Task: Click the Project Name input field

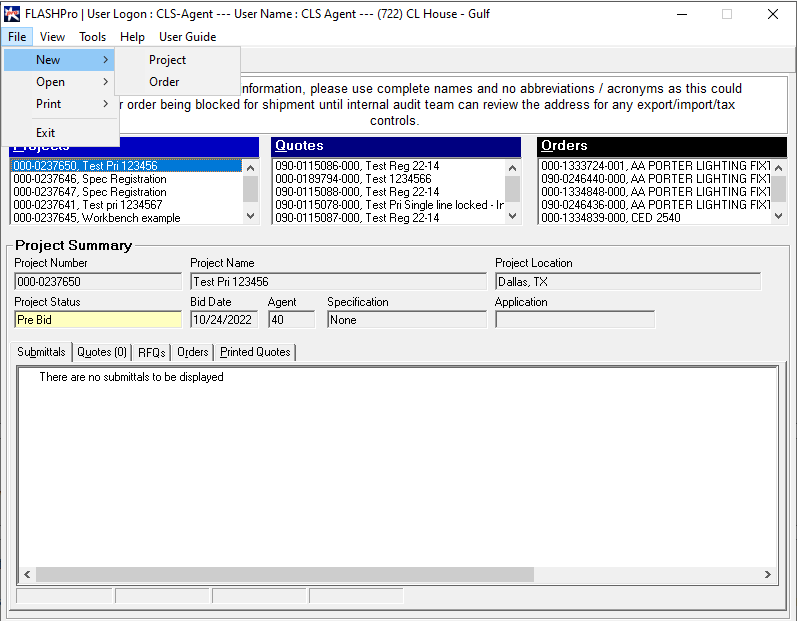Action: [338, 282]
